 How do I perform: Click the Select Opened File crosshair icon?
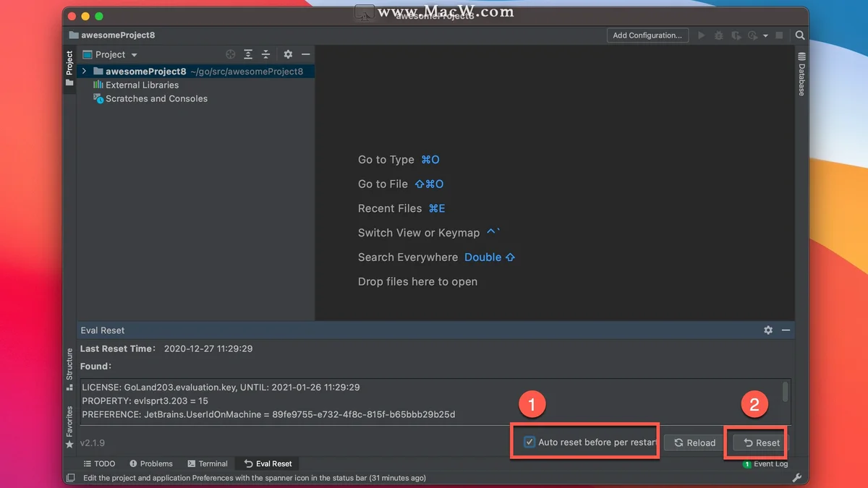click(231, 54)
